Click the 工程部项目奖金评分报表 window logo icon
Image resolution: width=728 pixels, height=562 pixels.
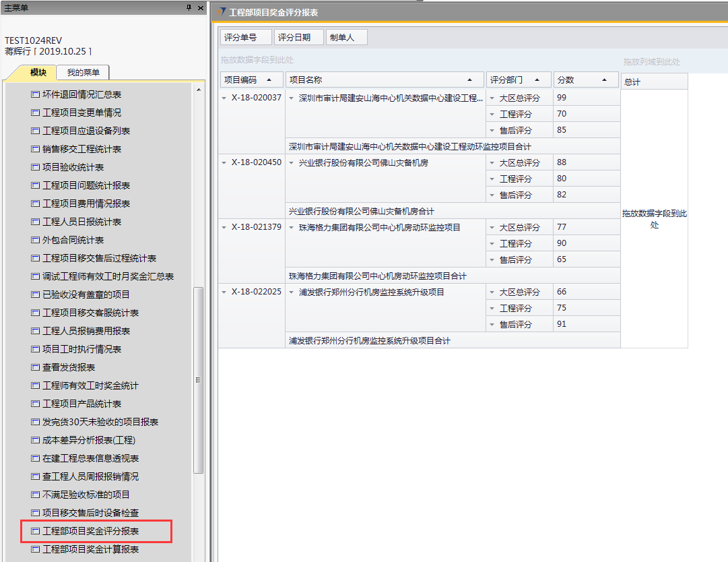(222, 12)
